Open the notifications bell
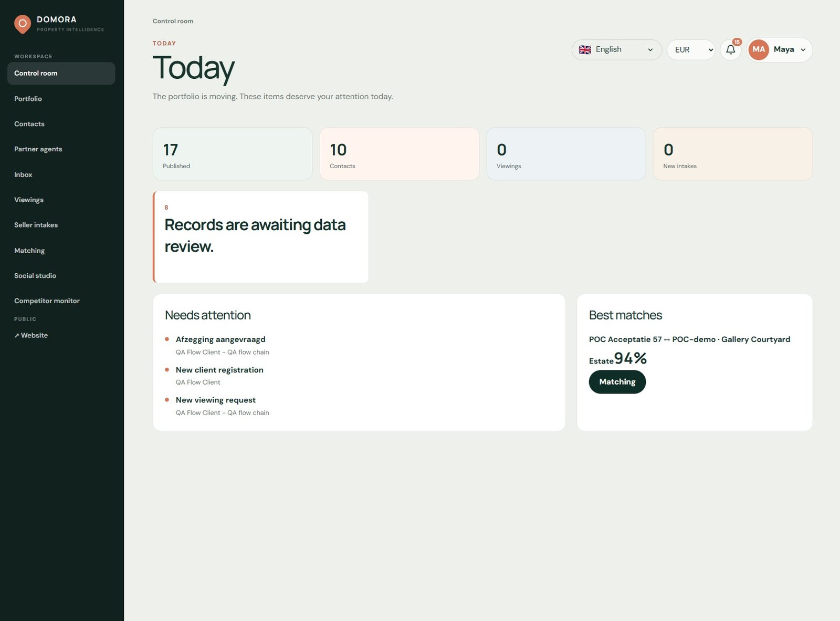 [730, 50]
